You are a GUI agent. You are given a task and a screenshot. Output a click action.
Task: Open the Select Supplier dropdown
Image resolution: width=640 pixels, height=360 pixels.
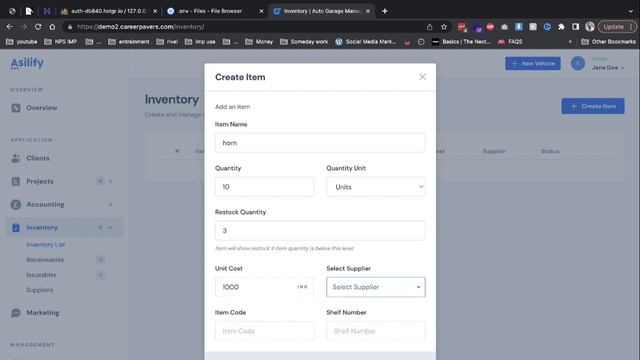pyautogui.click(x=376, y=287)
